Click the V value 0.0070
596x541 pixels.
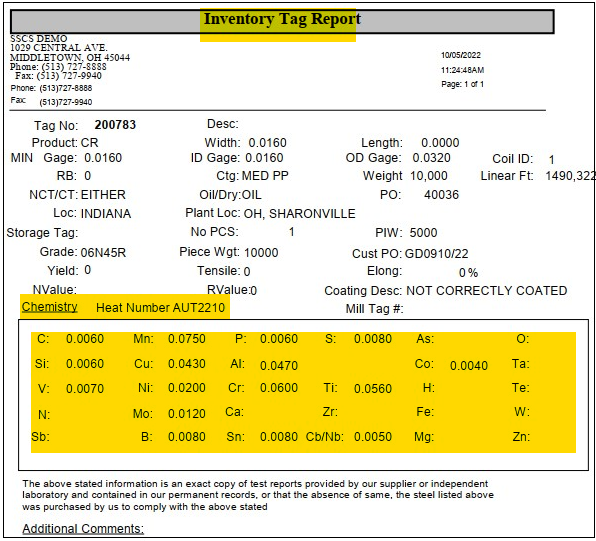tap(85, 389)
